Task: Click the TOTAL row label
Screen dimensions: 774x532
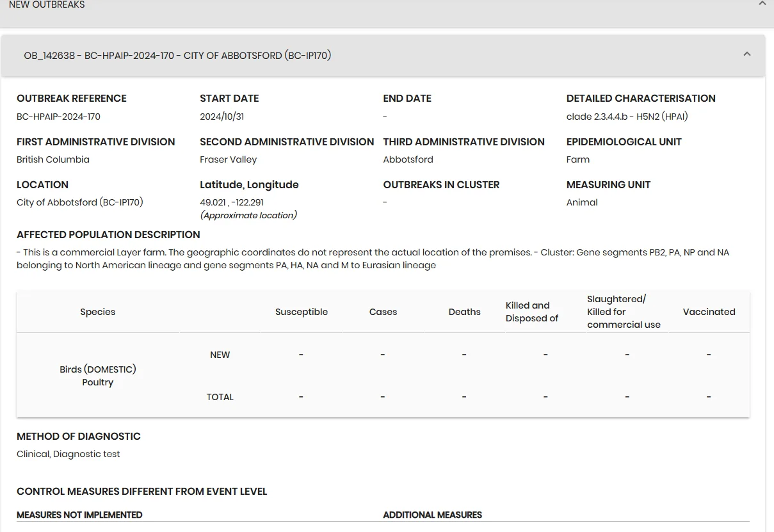Action: coord(220,397)
